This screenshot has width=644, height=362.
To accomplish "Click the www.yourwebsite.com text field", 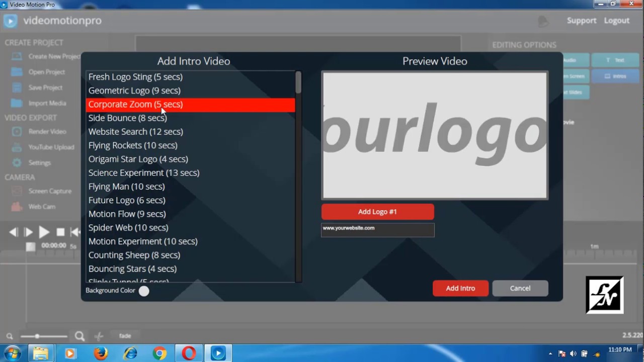I will point(377,230).
